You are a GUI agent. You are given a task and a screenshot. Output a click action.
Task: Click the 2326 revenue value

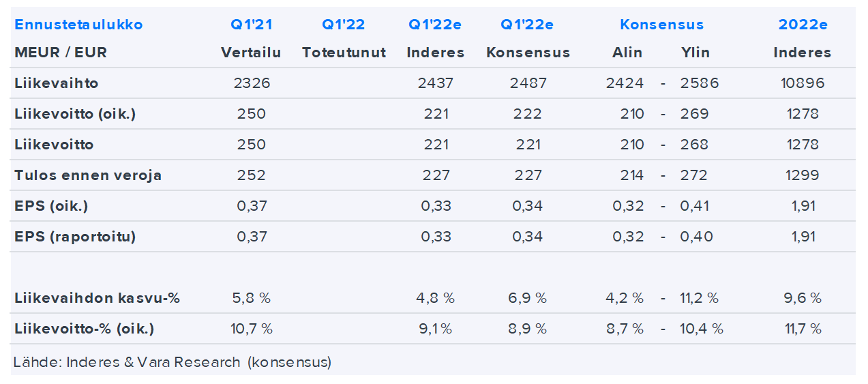252,83
